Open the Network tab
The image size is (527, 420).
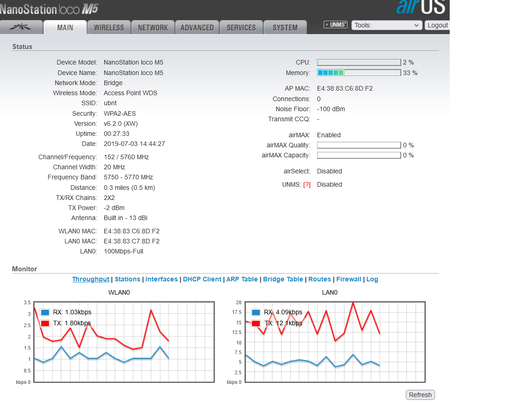tap(153, 27)
